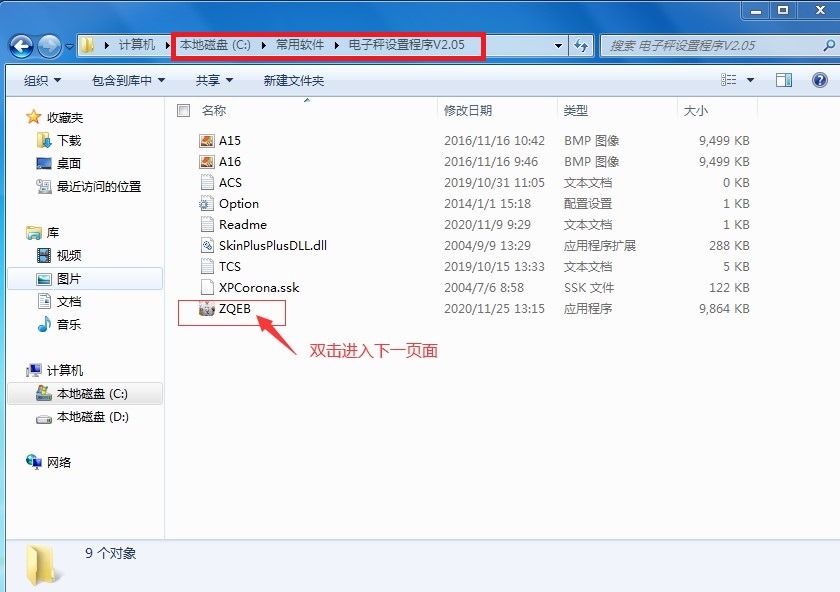The image size is (840, 592).
Task: Open the 组织 menu
Action: (x=42, y=81)
